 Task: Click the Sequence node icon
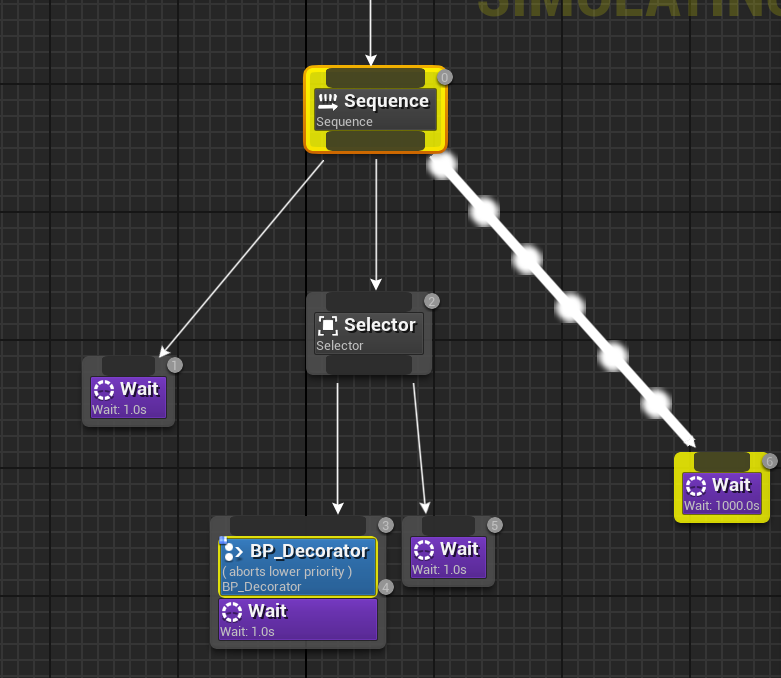pos(328,101)
